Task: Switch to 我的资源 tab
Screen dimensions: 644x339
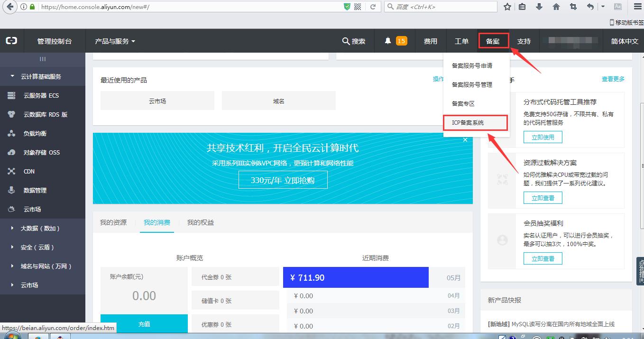Action: tap(113, 222)
